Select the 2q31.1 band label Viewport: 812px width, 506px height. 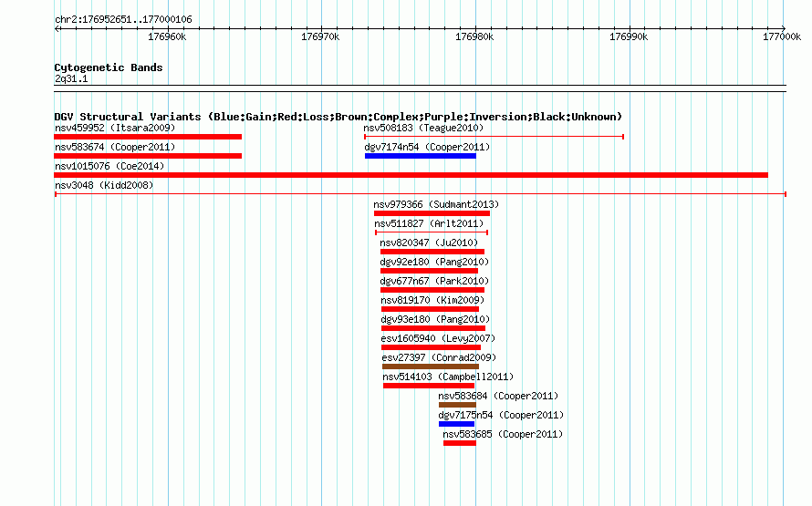[71, 78]
